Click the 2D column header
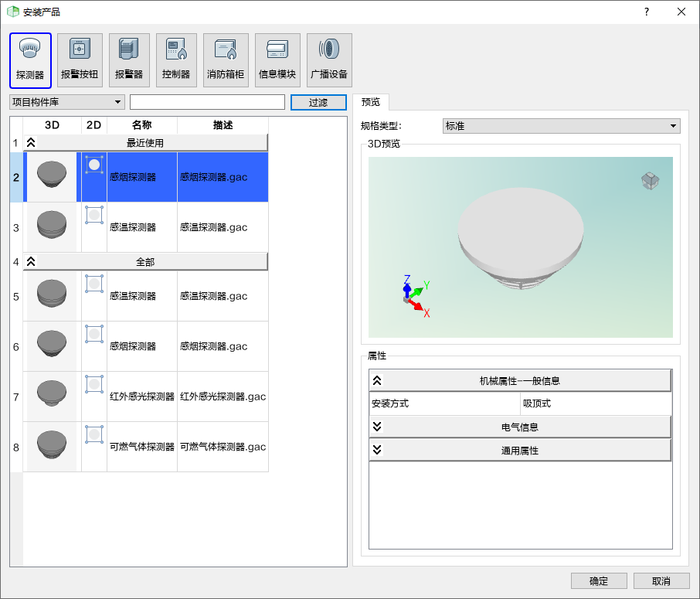Viewport: 700px width, 599px height. [93, 125]
